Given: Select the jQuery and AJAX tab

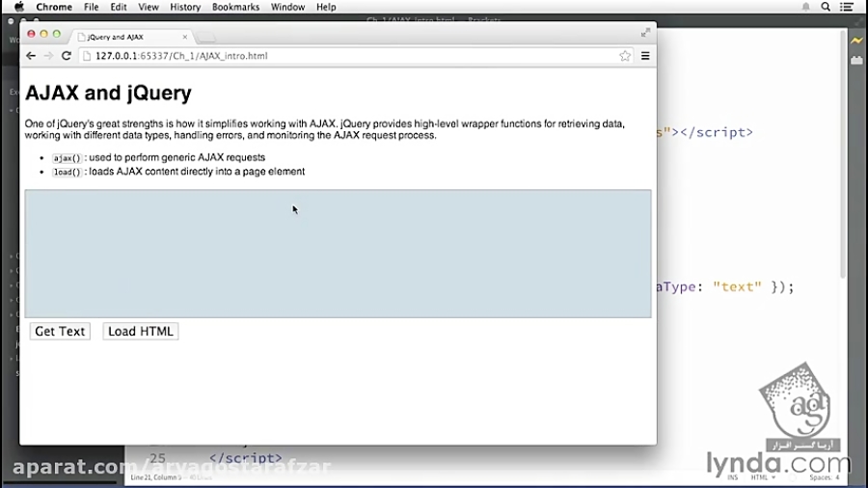Looking at the screenshot, I should point(132,37).
